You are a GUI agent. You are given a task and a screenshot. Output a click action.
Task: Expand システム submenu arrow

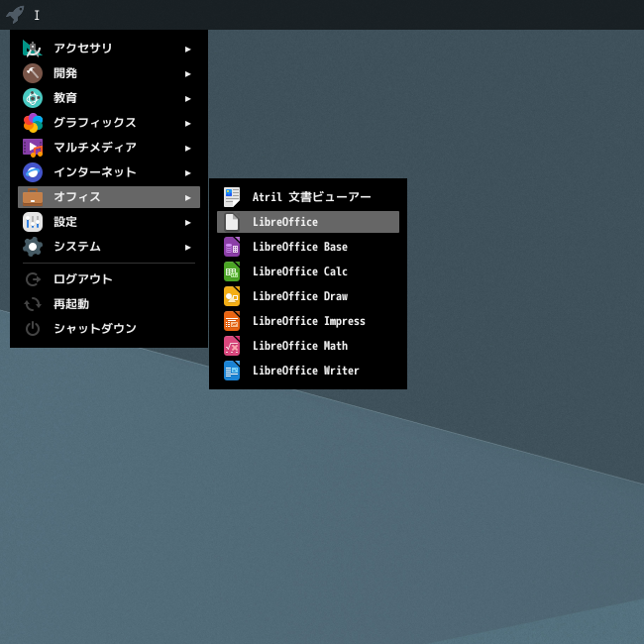pos(187,248)
